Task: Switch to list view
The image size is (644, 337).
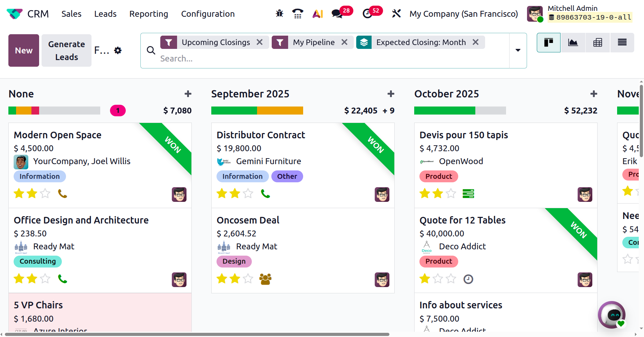Action: click(622, 43)
